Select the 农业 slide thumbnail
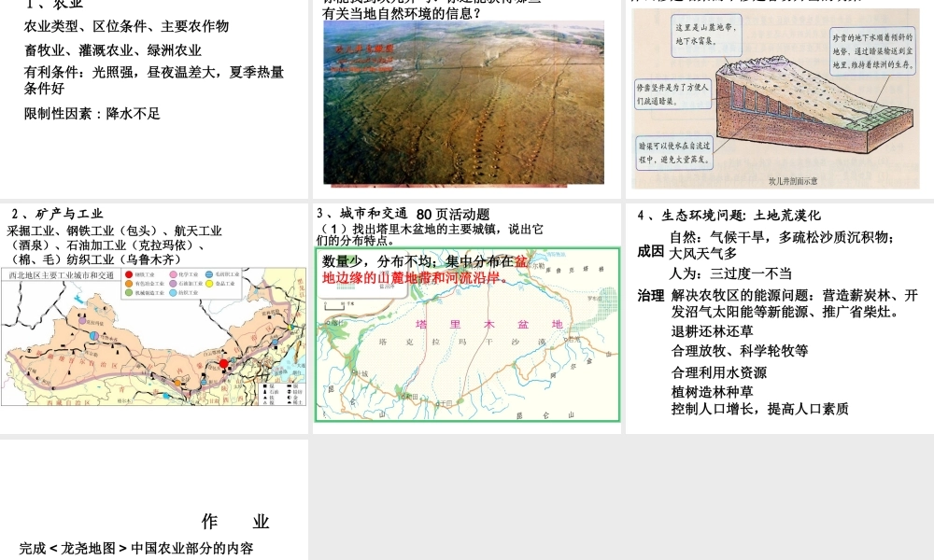The image size is (934, 560). tap(154, 98)
